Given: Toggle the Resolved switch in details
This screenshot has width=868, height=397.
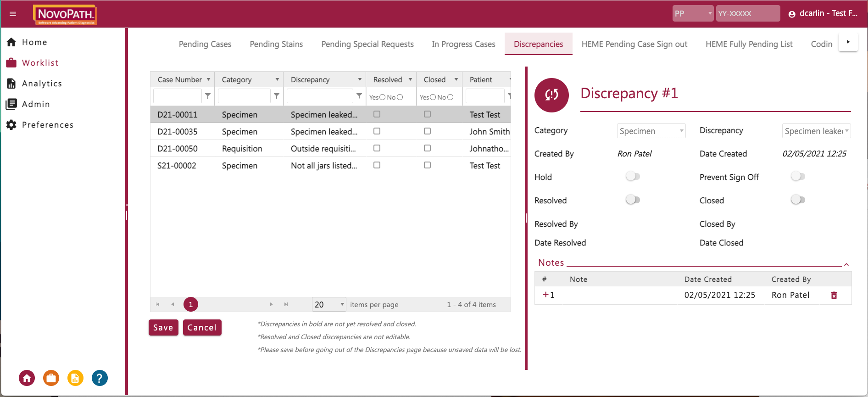Looking at the screenshot, I should (633, 200).
